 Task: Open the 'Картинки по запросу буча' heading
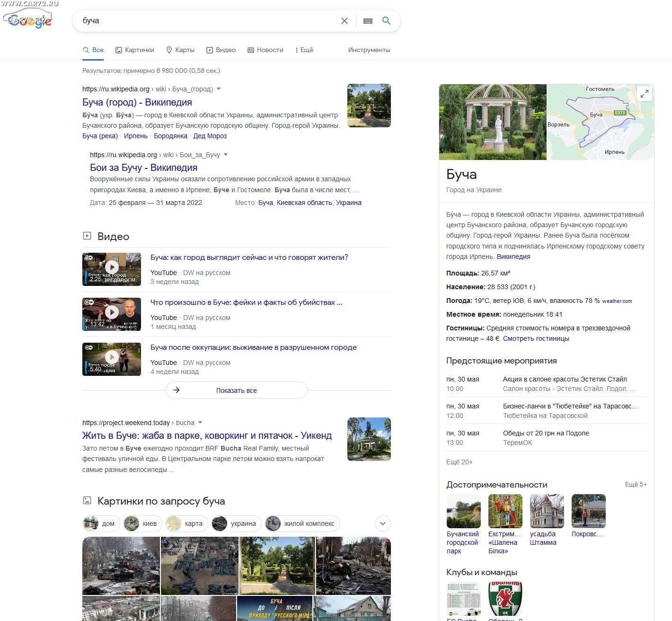tap(161, 501)
